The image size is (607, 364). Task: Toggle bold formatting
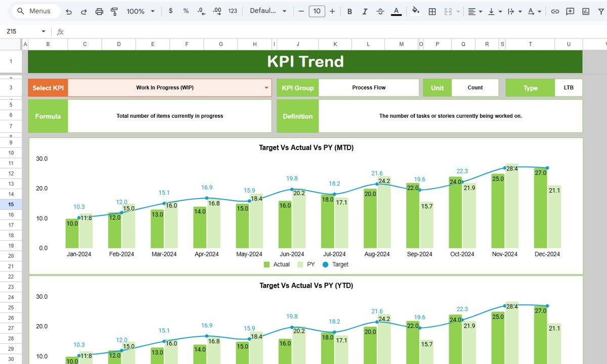coord(350,11)
